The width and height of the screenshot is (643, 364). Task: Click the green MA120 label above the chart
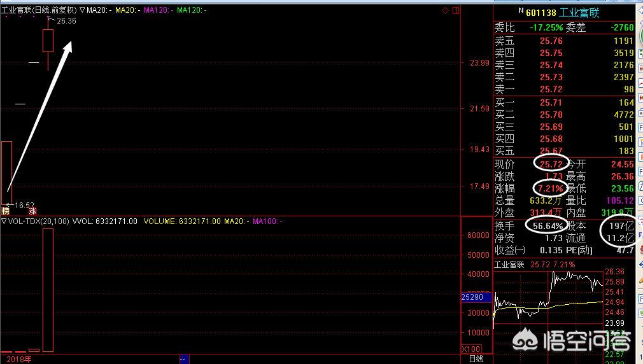[192, 10]
